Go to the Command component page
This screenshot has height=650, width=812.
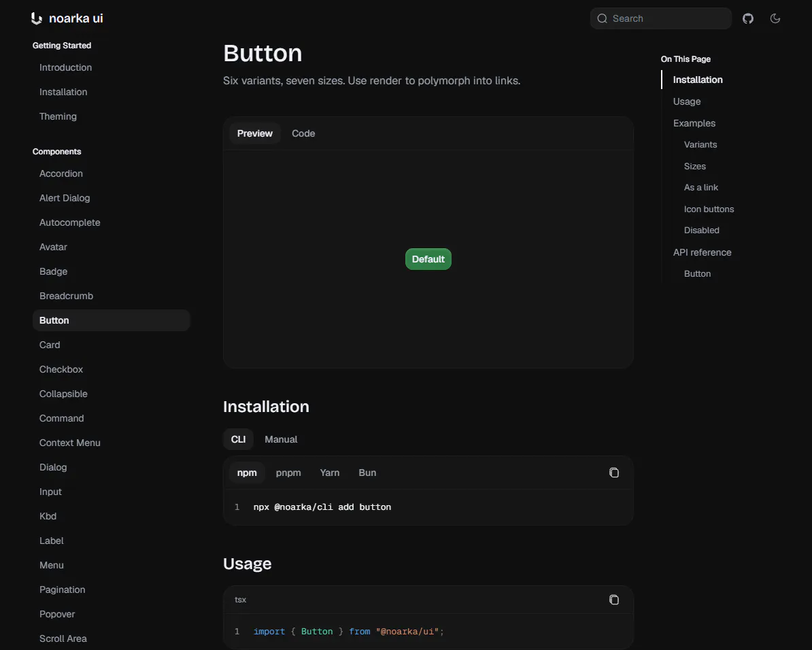(62, 418)
